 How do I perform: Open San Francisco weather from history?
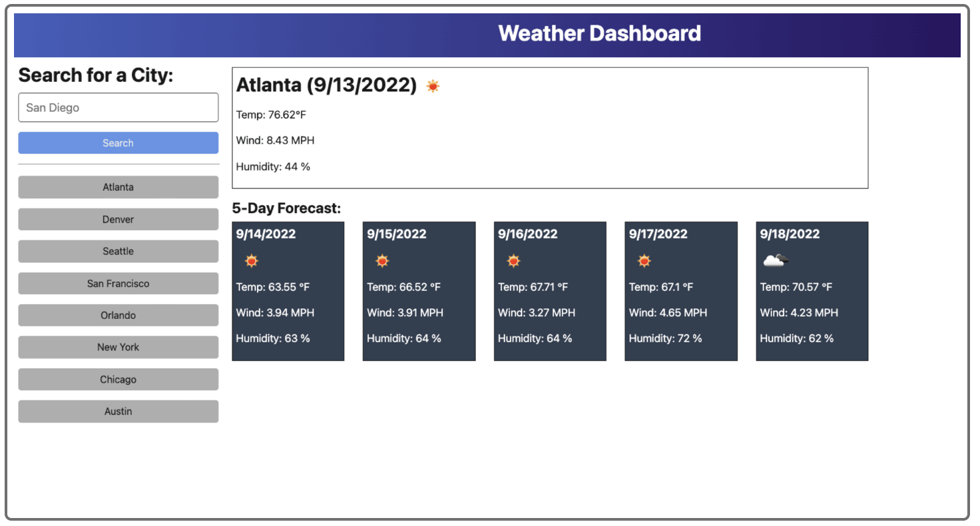tap(119, 283)
